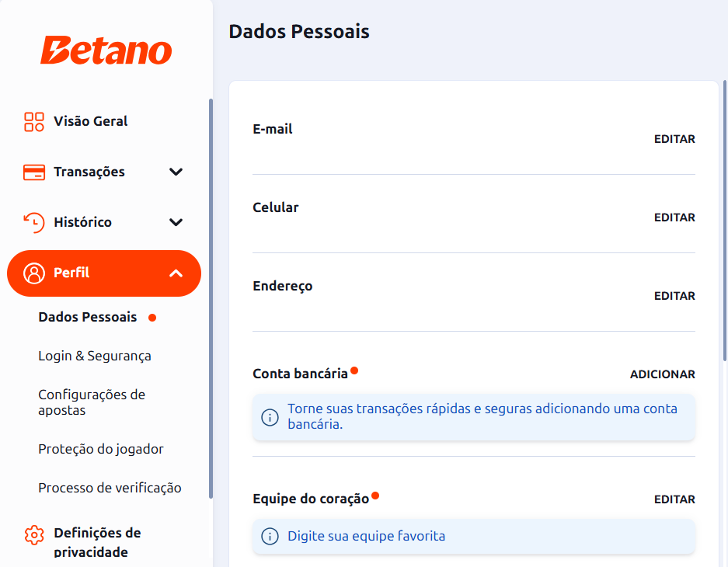
Task: Open Login & Segurança submenu item
Action: [x=95, y=356]
